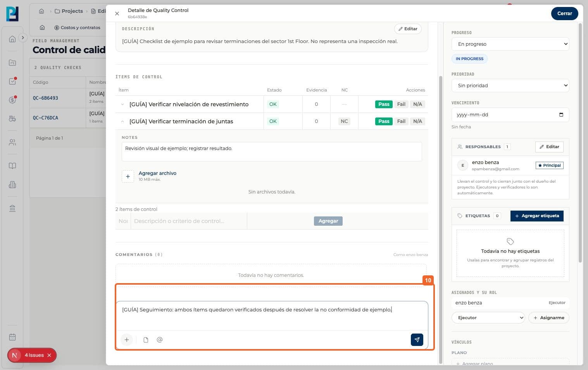This screenshot has width=588, height=370.
Task: Open the home icon in left sidebar
Action: click(x=12, y=39)
